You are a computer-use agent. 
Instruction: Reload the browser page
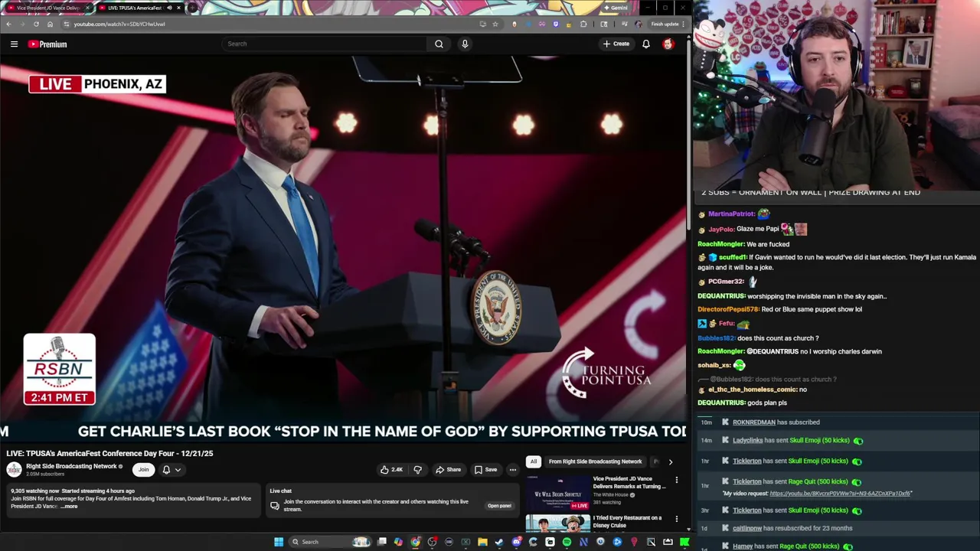coord(36,24)
